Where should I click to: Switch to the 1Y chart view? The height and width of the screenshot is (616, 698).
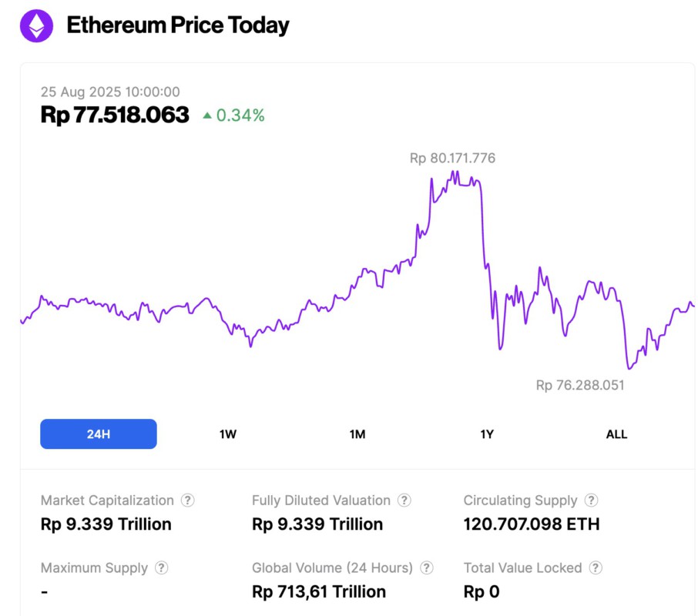click(486, 434)
